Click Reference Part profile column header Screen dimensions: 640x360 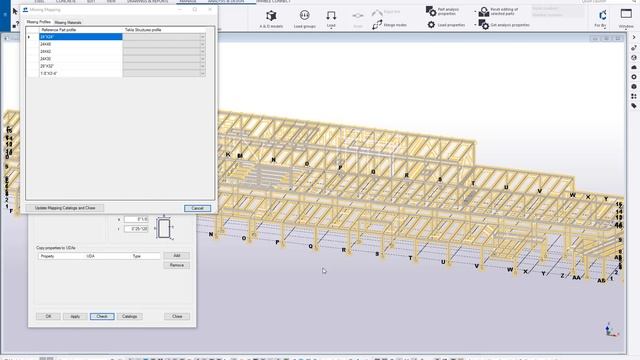click(81, 30)
